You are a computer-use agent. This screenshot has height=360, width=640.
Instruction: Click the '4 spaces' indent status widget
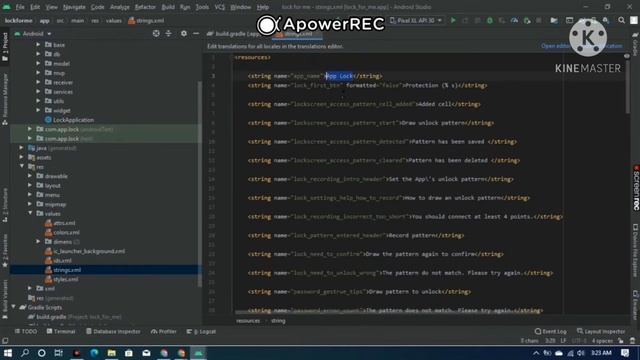[x=602, y=341]
